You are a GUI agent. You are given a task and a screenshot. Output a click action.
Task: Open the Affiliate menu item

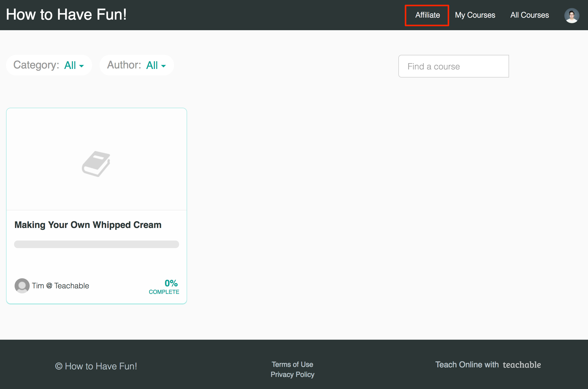427,15
